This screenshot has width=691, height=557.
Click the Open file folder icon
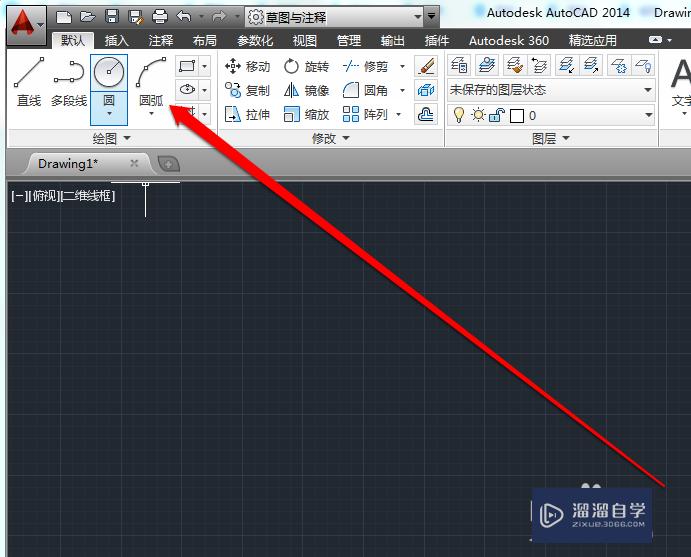point(88,17)
